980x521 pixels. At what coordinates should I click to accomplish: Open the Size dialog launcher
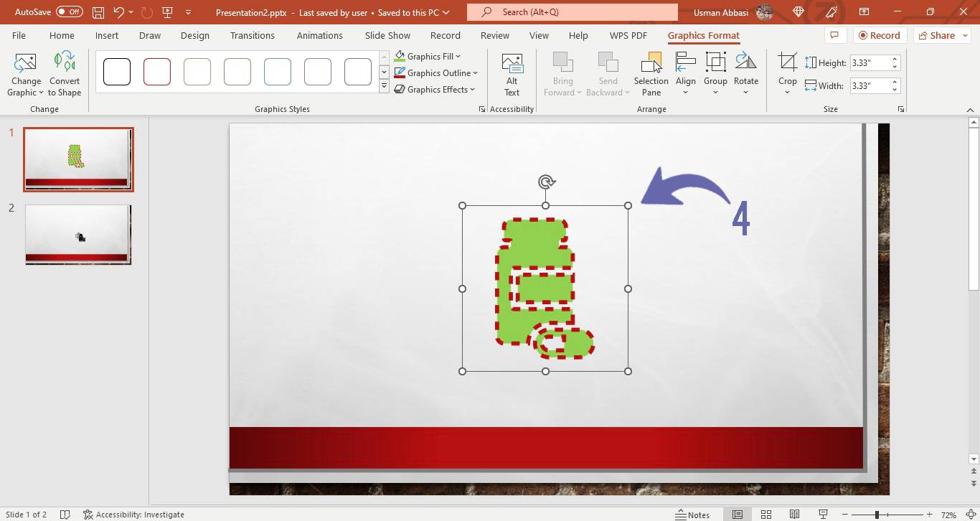[901, 109]
